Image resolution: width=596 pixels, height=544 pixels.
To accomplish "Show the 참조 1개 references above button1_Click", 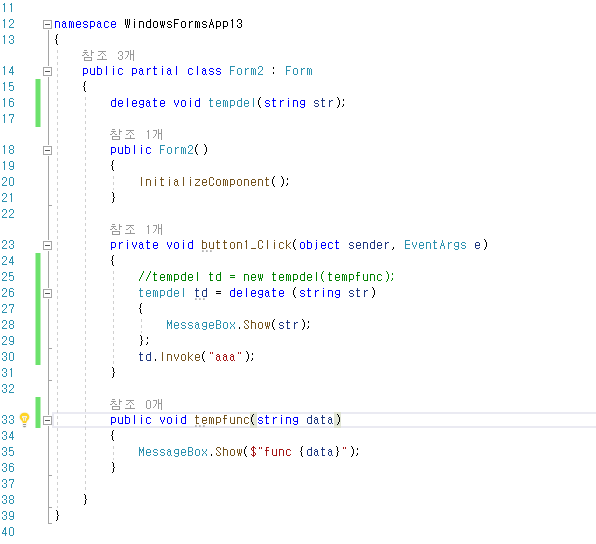I will point(136,230).
